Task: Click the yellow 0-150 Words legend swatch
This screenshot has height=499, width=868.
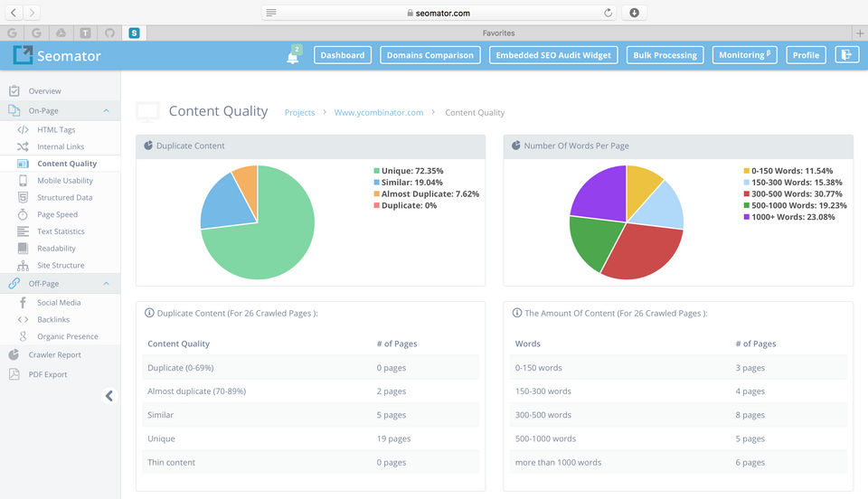Action: [x=746, y=171]
